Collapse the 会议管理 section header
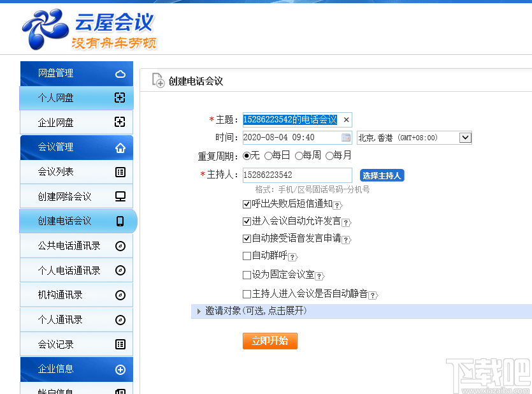532x394 pixels. 76,147
